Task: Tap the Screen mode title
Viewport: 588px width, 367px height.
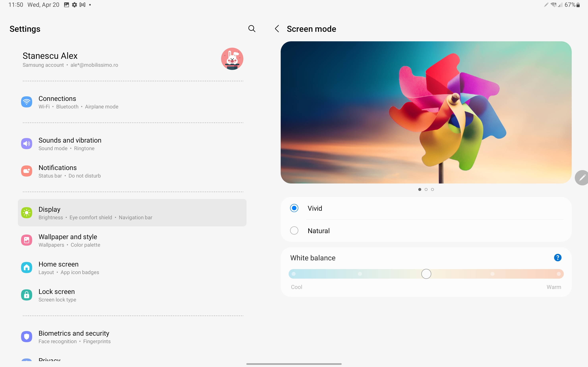Action: (x=311, y=29)
